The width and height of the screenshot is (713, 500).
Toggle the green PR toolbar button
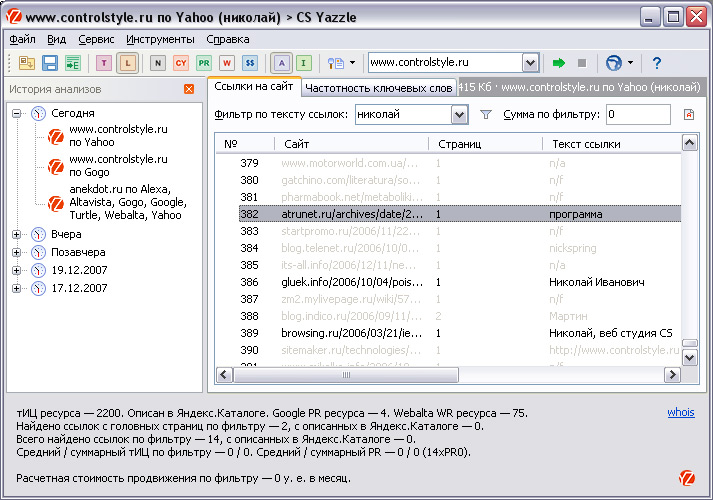click(204, 63)
